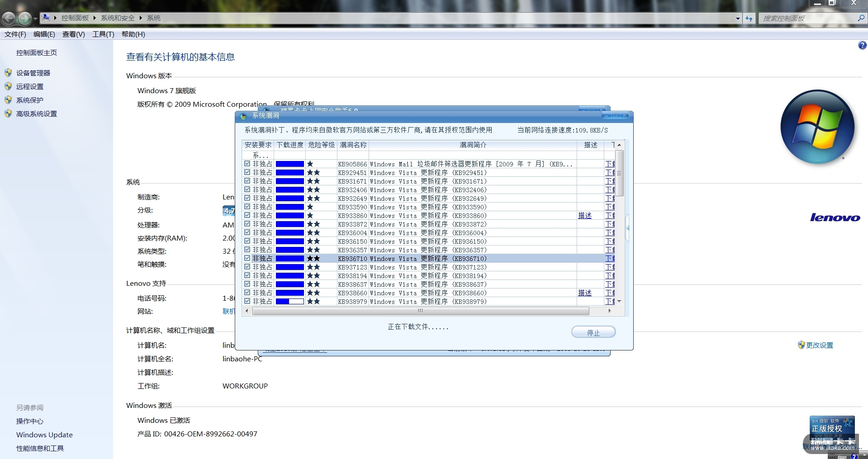Sort by the 下载进度 column header
868x459 pixels.
click(x=290, y=145)
